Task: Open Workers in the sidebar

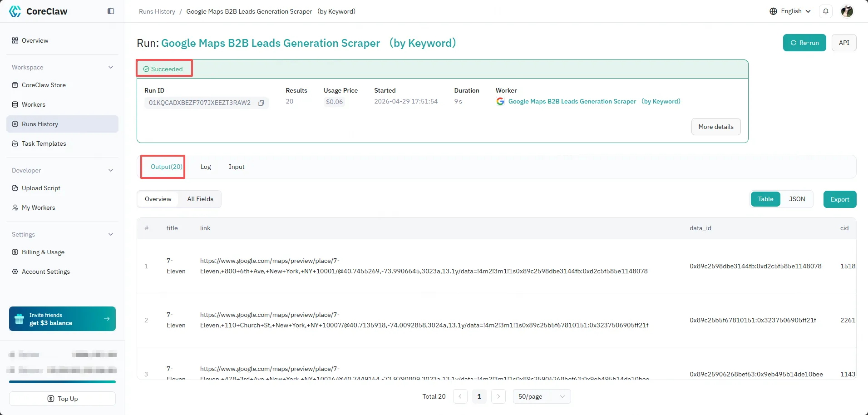Action: pyautogui.click(x=62, y=104)
